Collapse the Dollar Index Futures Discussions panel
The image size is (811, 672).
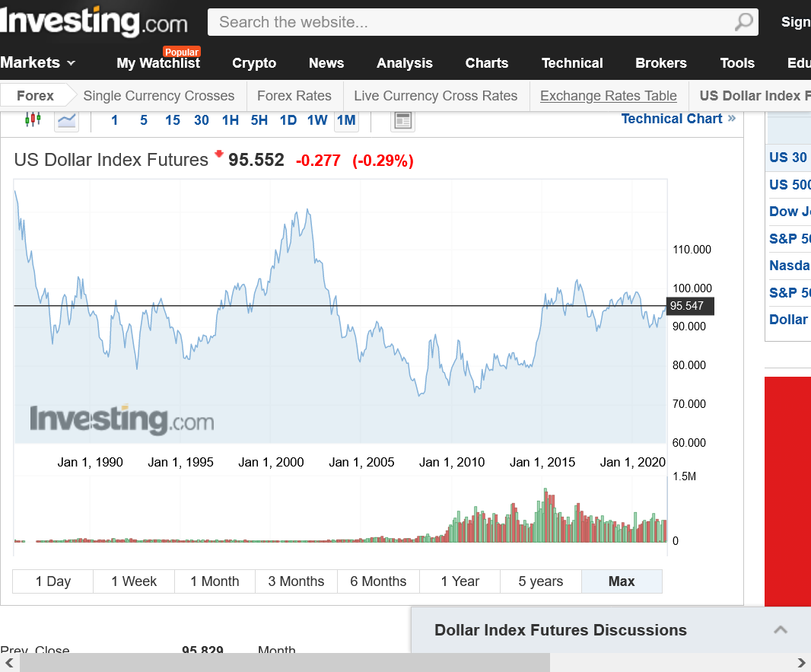click(781, 629)
